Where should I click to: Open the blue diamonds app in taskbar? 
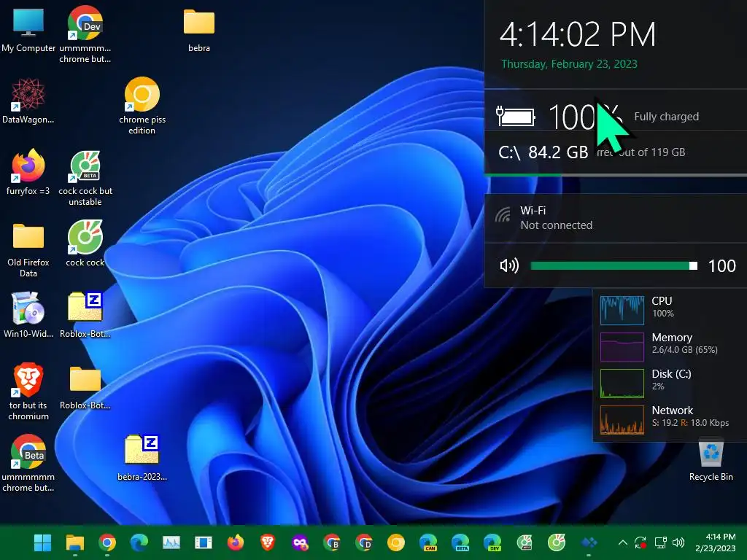pyautogui.click(x=589, y=542)
